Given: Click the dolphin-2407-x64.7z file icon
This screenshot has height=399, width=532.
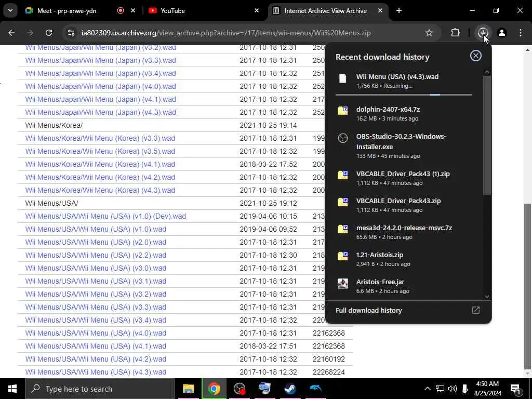Looking at the screenshot, I should pyautogui.click(x=343, y=111).
